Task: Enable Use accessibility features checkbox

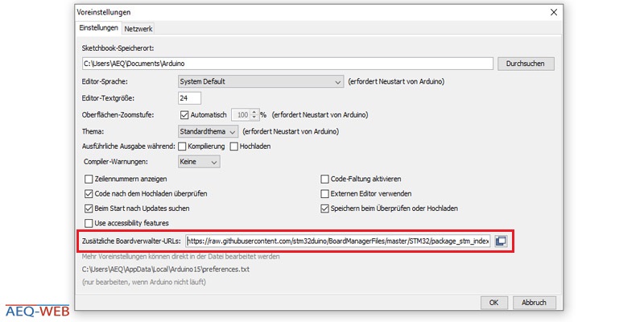Action: coord(89,223)
